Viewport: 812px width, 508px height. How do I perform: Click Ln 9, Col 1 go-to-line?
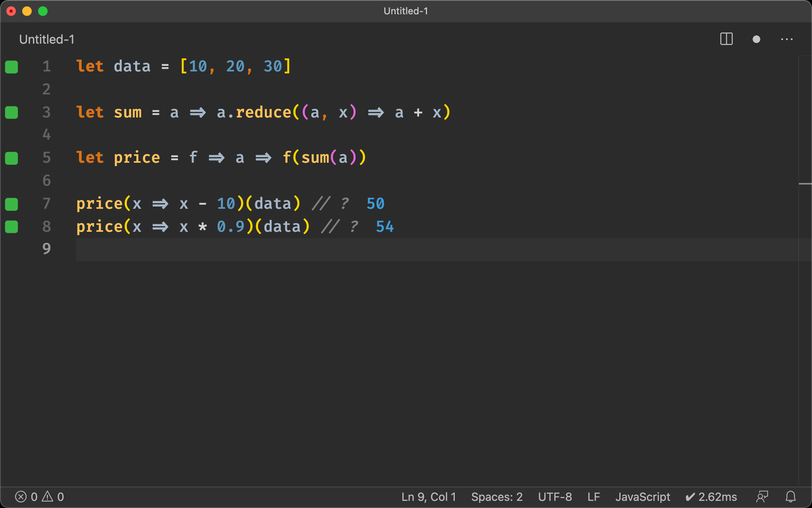point(429,496)
